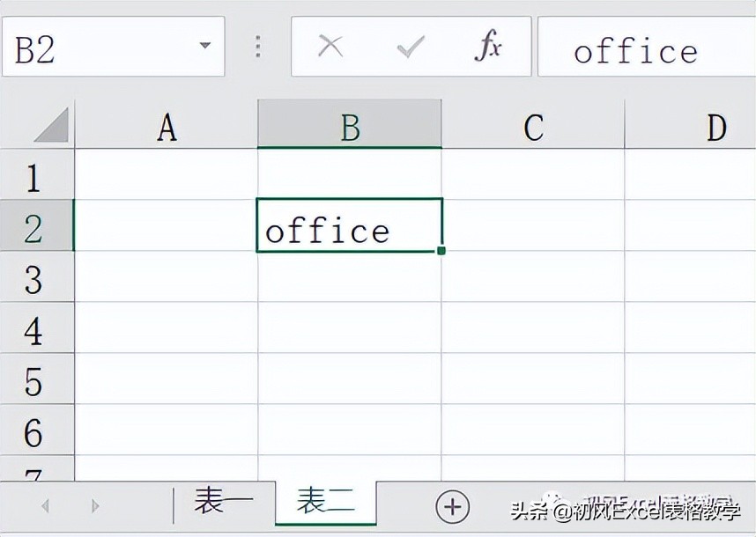Open Insert Function with the fx icon

click(488, 45)
